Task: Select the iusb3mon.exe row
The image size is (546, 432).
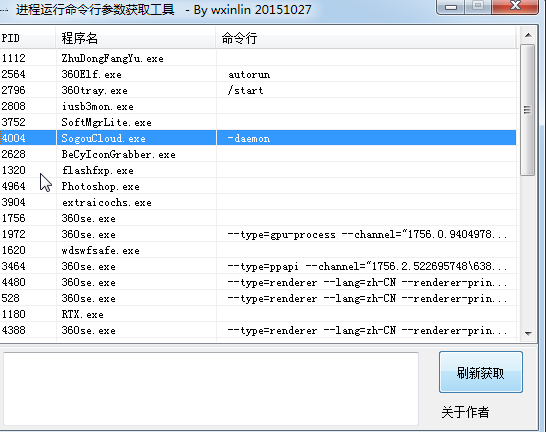Action: coord(258,106)
